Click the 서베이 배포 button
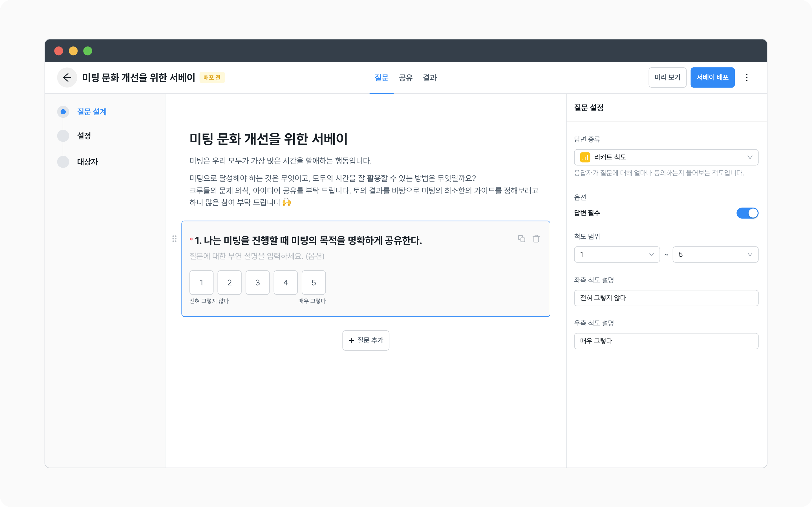 (713, 77)
